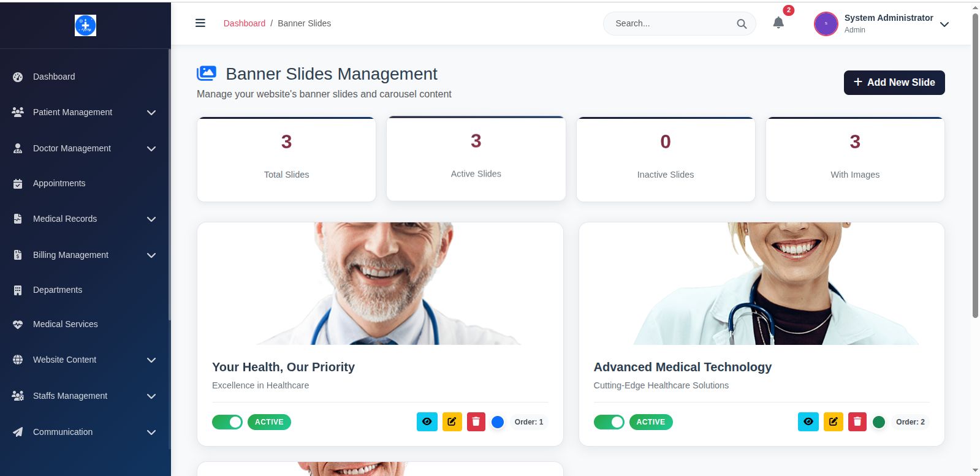Image resolution: width=980 pixels, height=476 pixels.
Task: Expand the Website Content submenu chevron
Action: 151,360
